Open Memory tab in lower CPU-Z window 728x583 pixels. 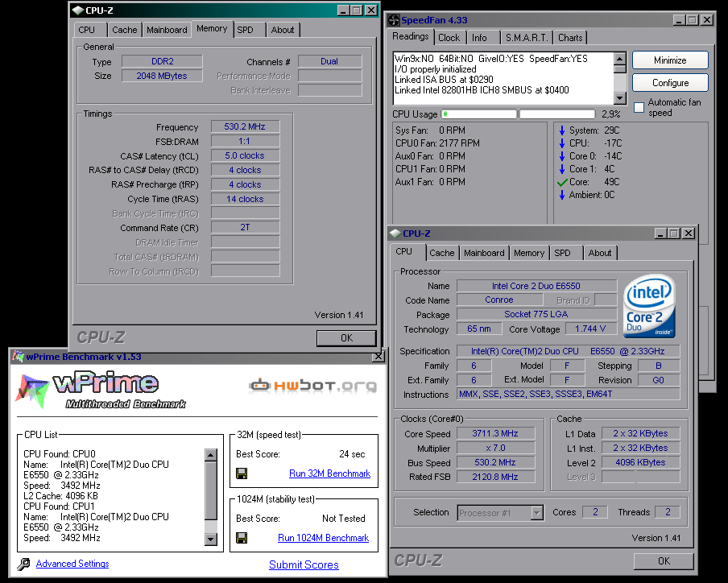529,253
